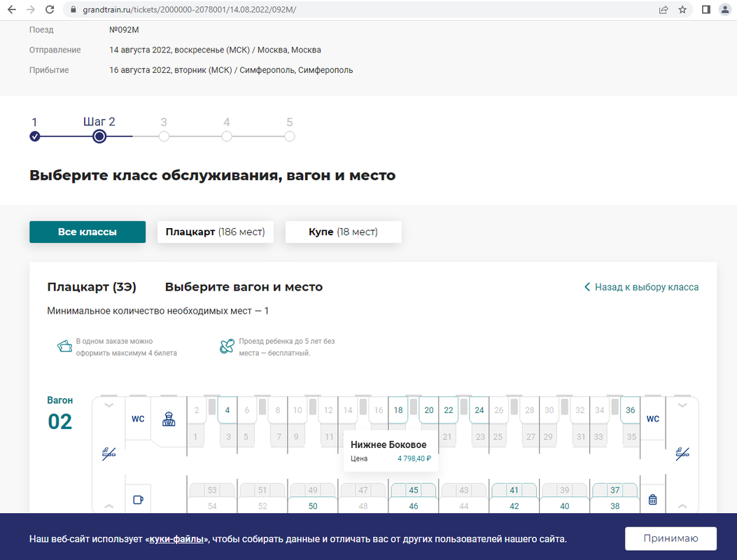The width and height of the screenshot is (737, 560).
Task: Click arrival text 16 августа 2022
Action: (x=140, y=70)
